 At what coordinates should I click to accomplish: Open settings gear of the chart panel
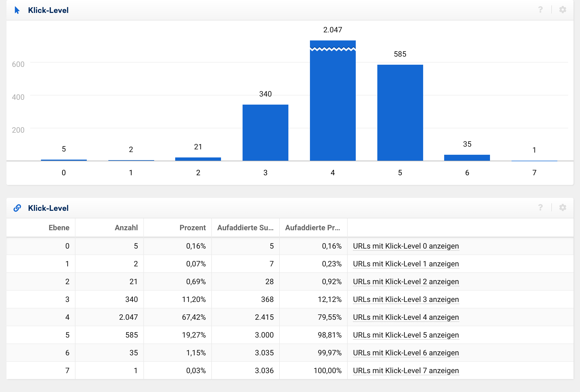[562, 10]
